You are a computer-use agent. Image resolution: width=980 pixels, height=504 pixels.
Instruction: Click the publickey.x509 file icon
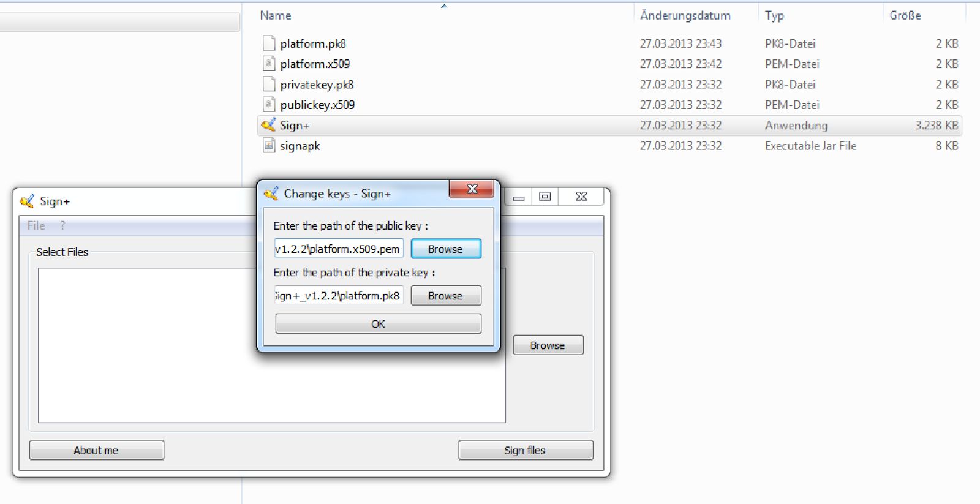coord(268,104)
